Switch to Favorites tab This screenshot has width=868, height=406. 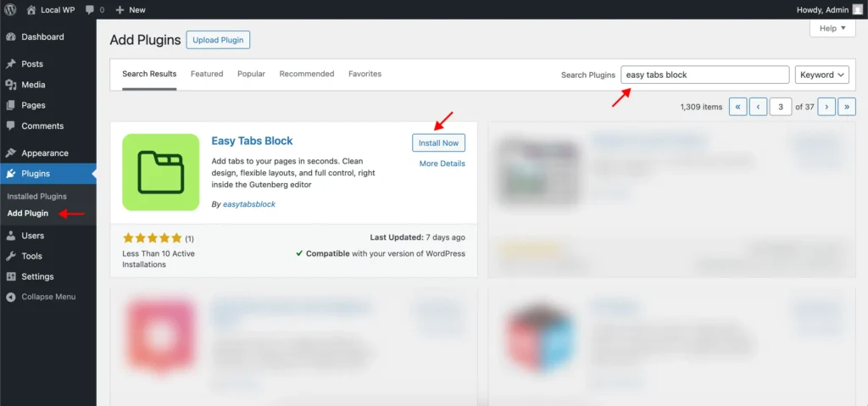[364, 74]
